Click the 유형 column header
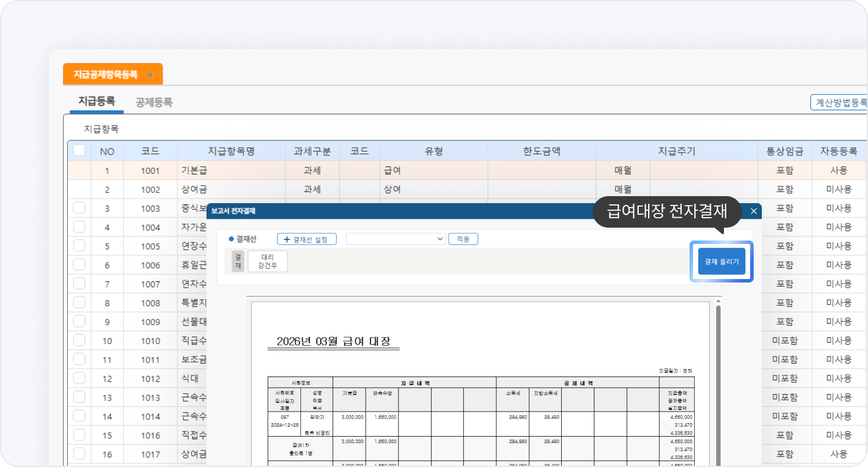 pos(434,151)
